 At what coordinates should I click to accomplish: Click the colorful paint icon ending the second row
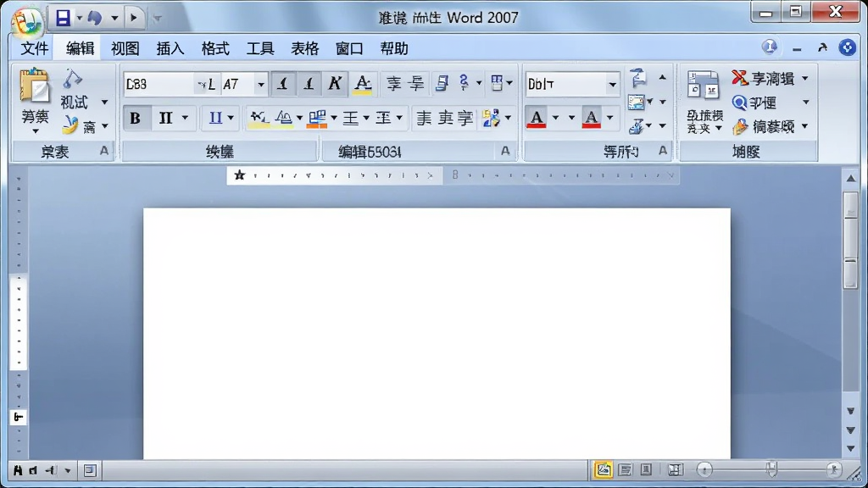[x=491, y=118]
